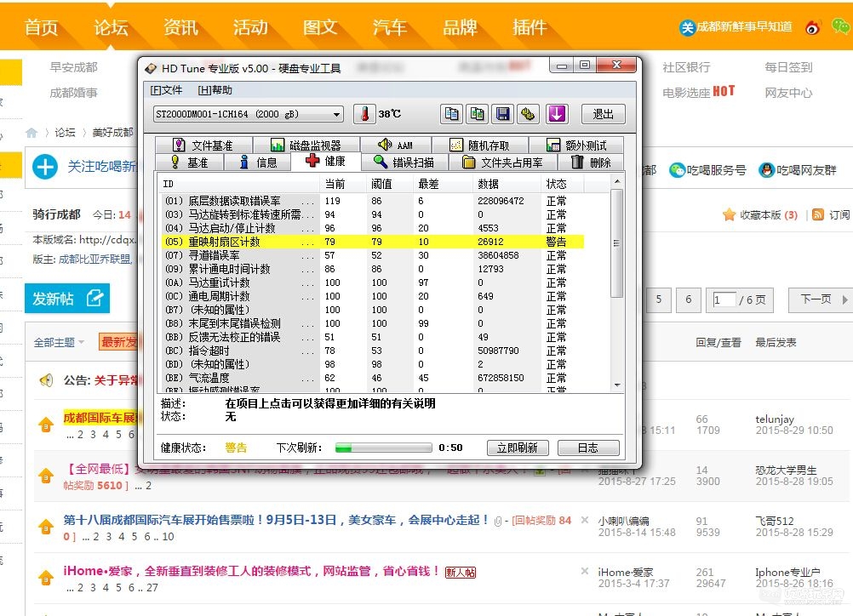Click the 数据 column header

(x=507, y=184)
